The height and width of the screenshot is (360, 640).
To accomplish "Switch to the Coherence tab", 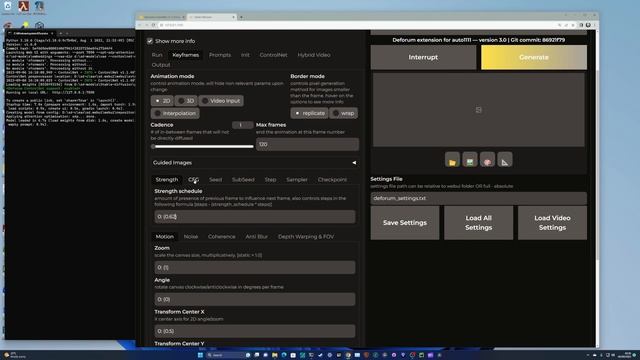I will 222,236.
